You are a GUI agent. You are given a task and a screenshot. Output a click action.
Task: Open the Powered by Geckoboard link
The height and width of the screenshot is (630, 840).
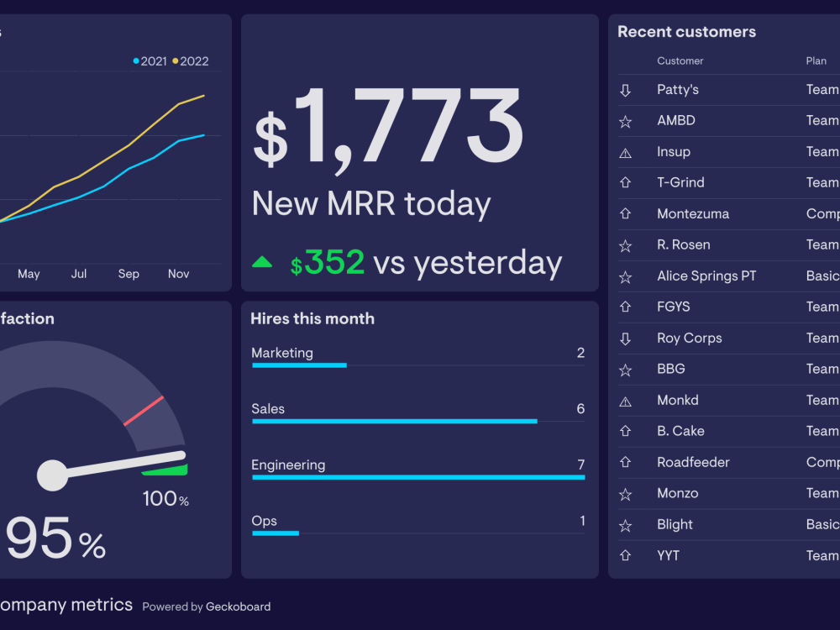tap(206, 606)
